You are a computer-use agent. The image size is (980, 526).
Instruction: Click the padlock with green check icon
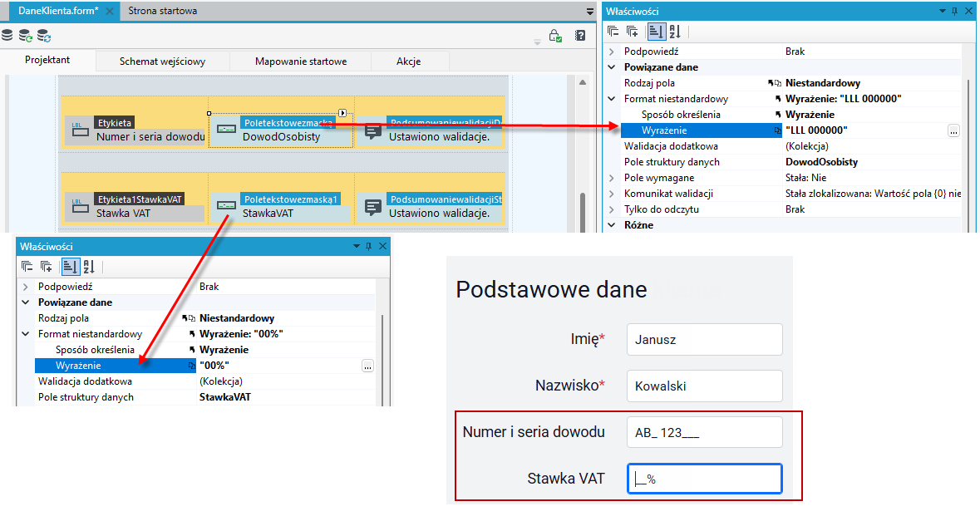555,36
